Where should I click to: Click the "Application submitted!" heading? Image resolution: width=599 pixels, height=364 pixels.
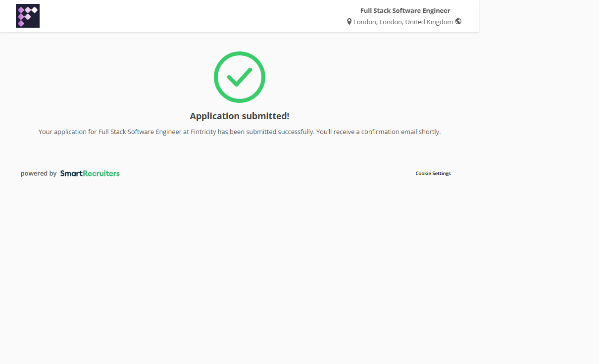(240, 116)
